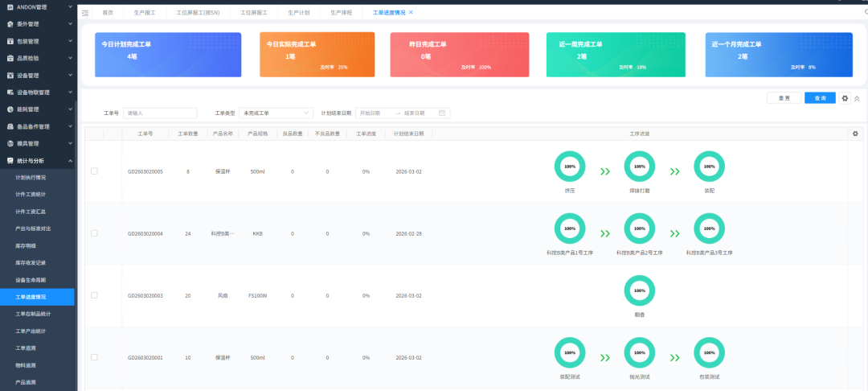Click the 昨日完成工单 red card
Image resolution: width=868 pixels, height=391 pixels.
point(460,54)
